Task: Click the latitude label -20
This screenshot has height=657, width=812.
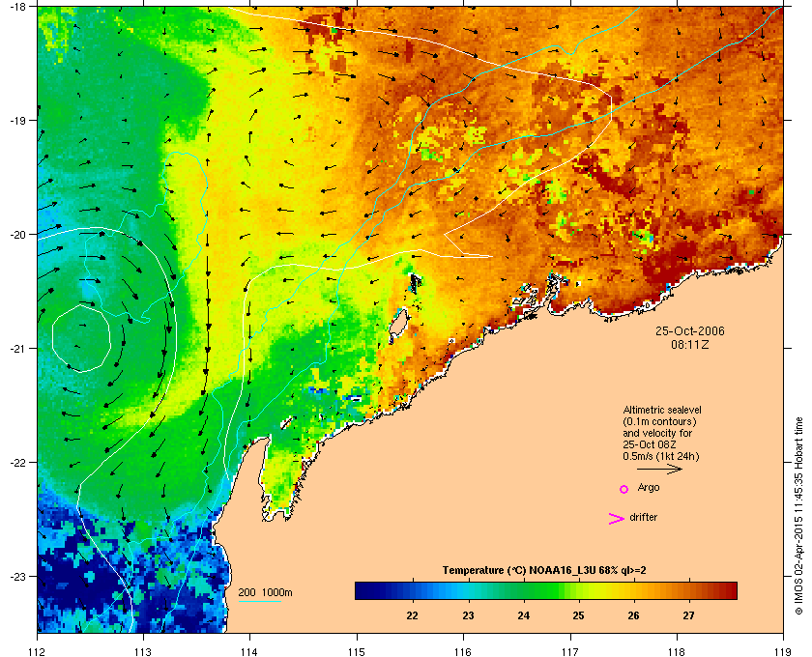Action: coord(18,235)
